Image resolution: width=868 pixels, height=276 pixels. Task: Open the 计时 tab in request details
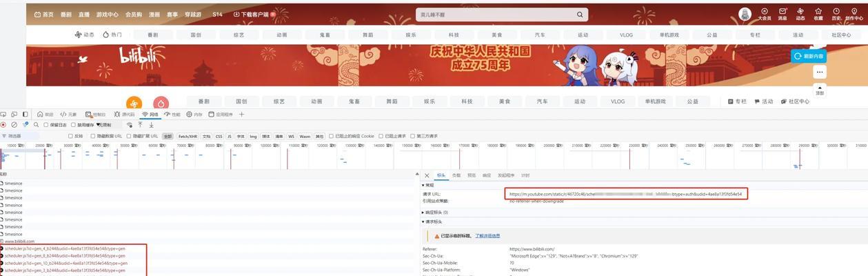[525, 176]
